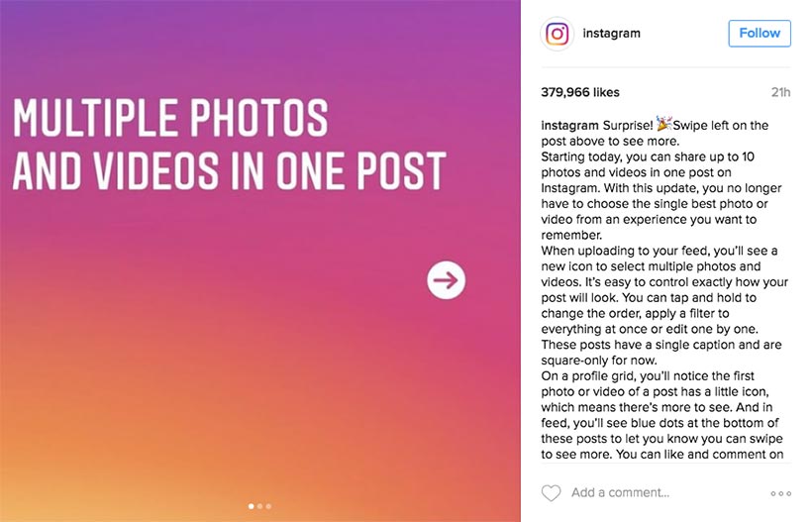Select the second carousel indicator dot
This screenshot has height=522, width=812.
click(x=260, y=506)
